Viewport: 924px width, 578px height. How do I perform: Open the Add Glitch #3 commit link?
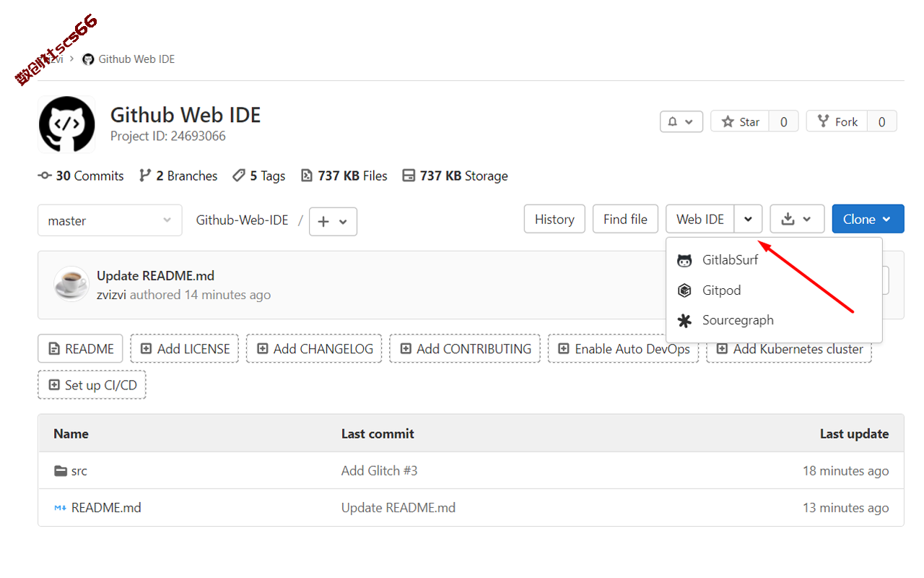click(380, 470)
